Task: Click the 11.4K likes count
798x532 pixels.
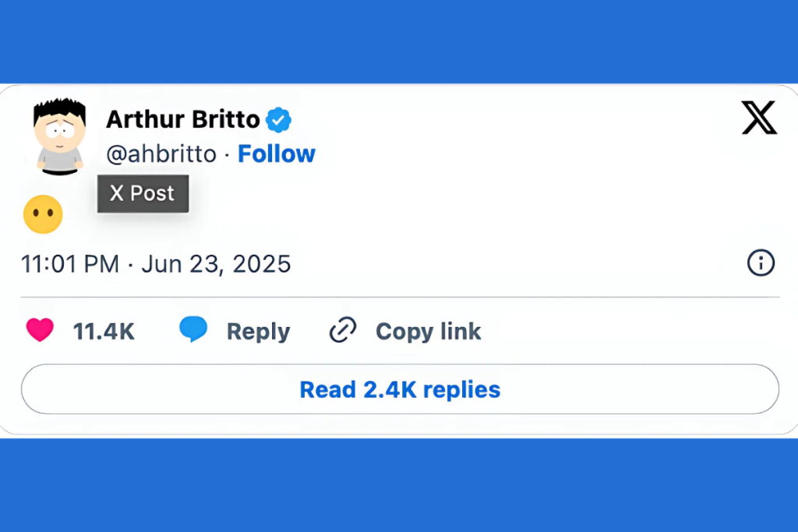Action: click(104, 332)
